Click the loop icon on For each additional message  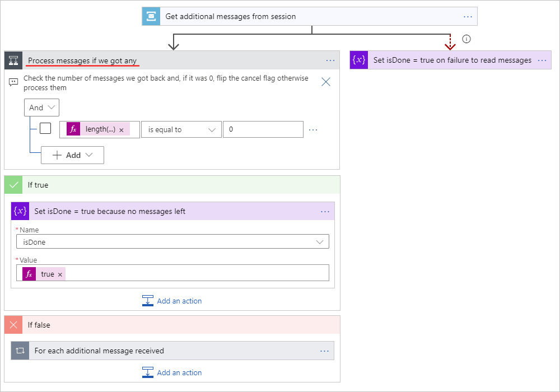[20, 351]
